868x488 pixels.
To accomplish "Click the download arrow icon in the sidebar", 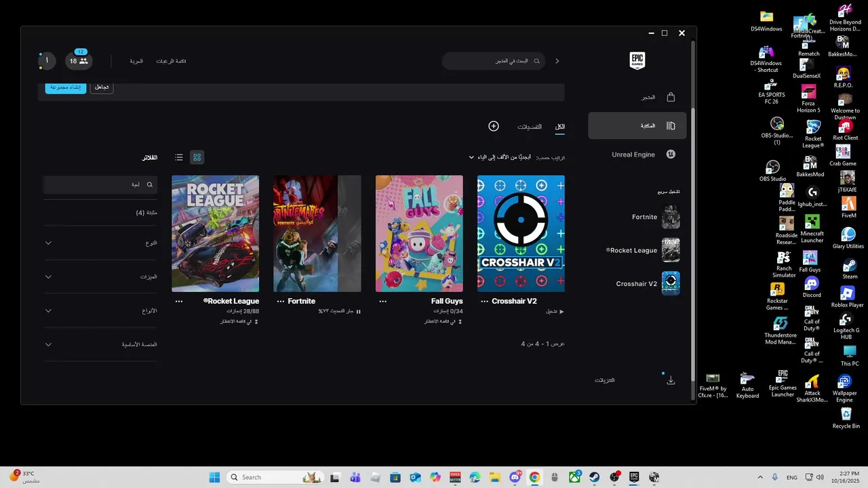I will (x=671, y=380).
